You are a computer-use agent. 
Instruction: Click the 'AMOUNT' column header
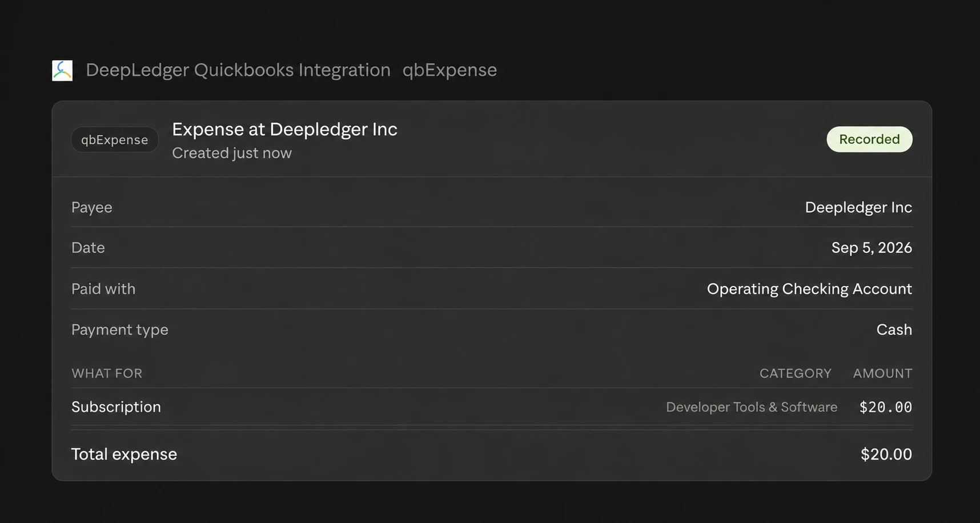pyautogui.click(x=882, y=373)
